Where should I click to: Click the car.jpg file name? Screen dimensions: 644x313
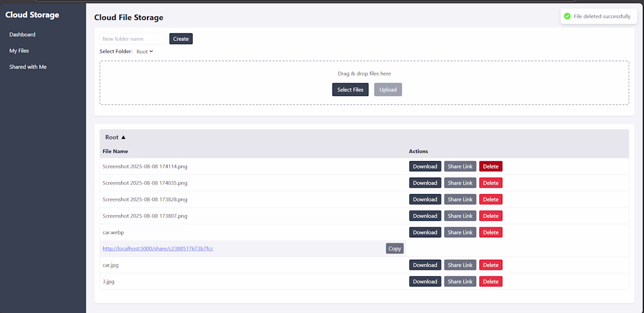[111, 266]
